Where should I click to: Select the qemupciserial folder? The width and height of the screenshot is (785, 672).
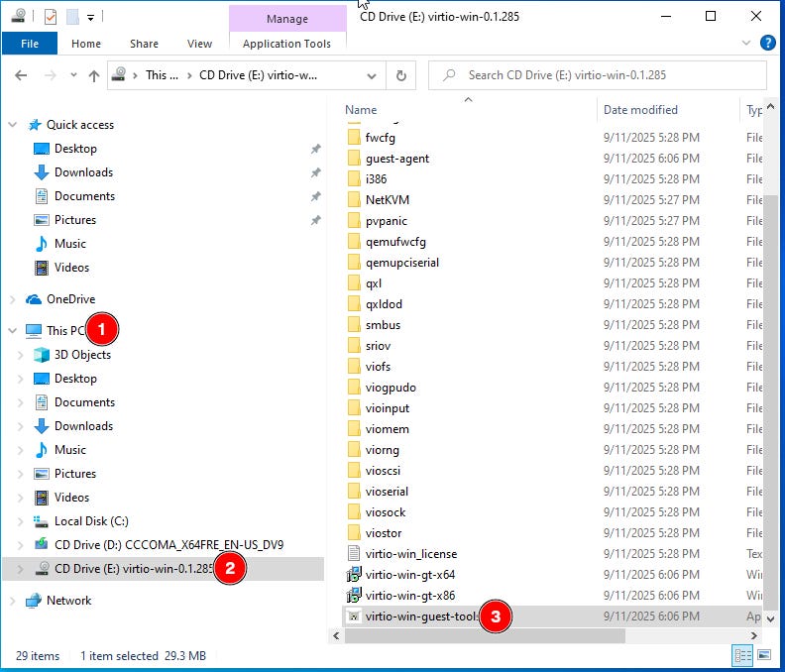pos(402,263)
